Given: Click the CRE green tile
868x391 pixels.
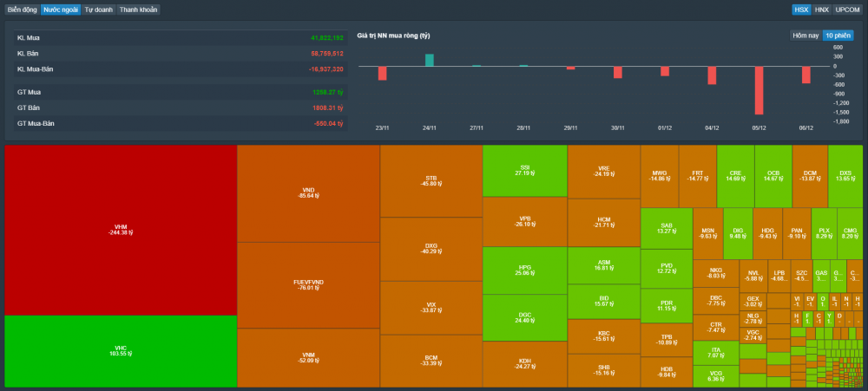Looking at the screenshot, I should pos(735,176).
